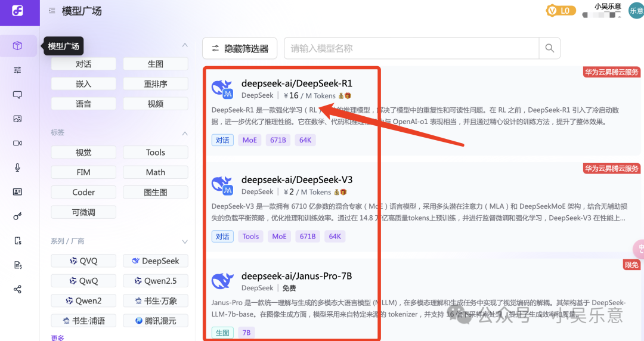Open the green user avatar
Image resolution: width=644 pixels, height=341 pixels.
click(637, 11)
